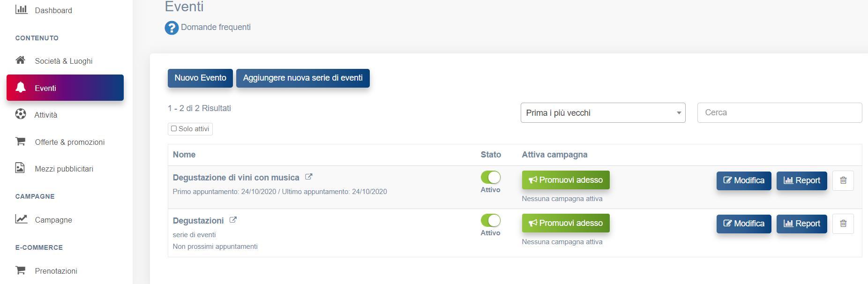Click the soccer ball icon for Attività
868x284 pixels.
[21, 114]
